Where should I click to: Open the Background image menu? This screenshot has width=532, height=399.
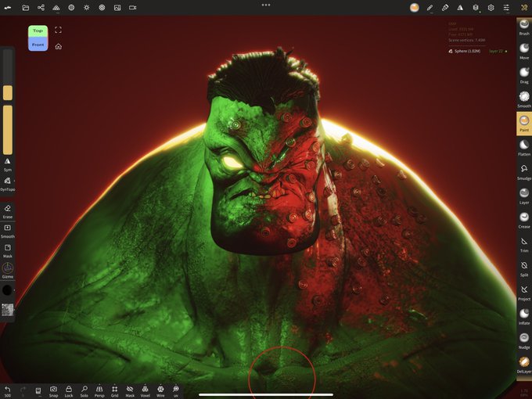pos(117,8)
